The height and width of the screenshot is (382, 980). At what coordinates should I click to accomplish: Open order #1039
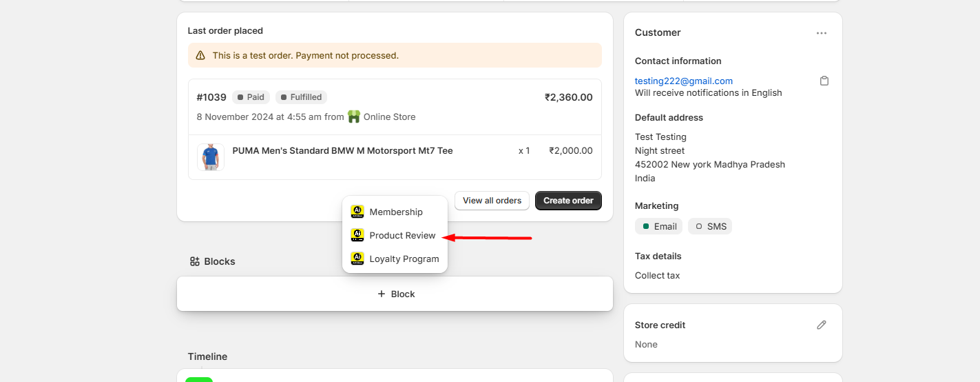tap(211, 97)
